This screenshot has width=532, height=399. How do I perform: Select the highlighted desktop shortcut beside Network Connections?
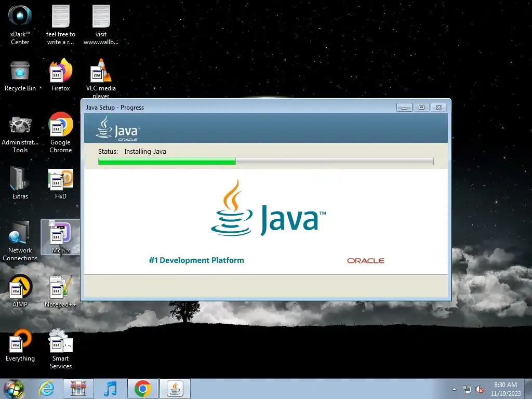(x=60, y=237)
